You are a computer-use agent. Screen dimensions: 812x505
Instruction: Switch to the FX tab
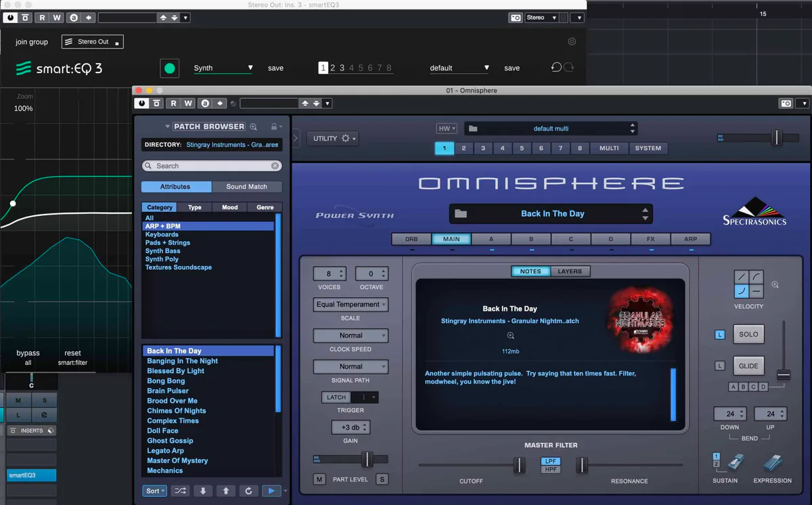click(x=650, y=239)
